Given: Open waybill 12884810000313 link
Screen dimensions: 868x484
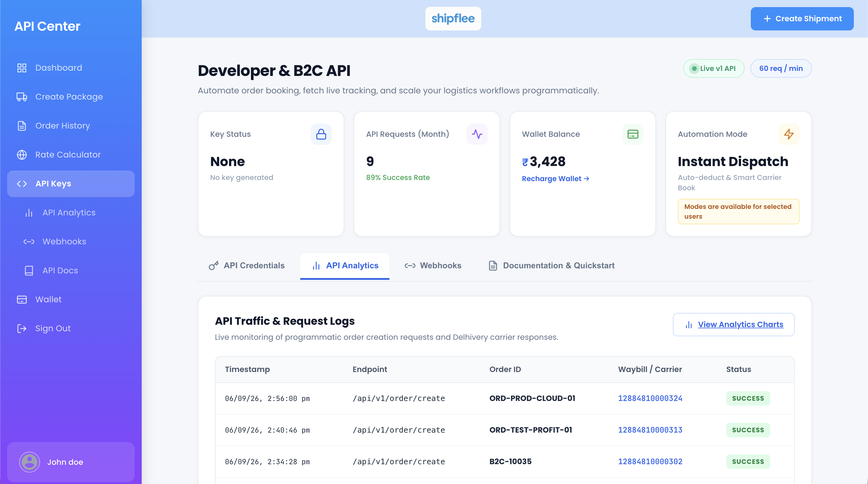Looking at the screenshot, I should [650, 431].
